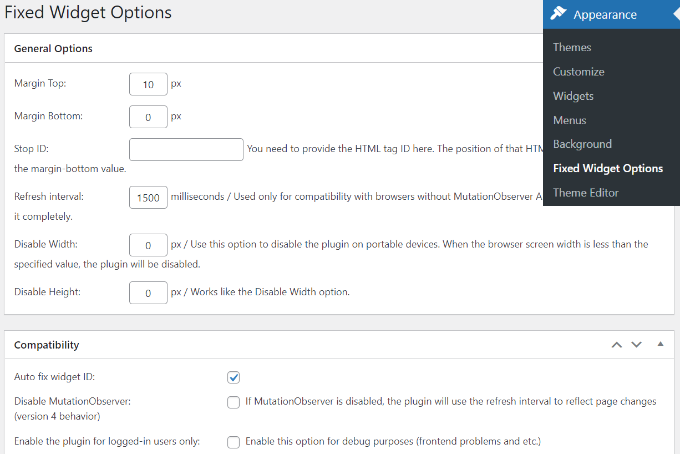Click the Disable Width input
This screenshot has height=454, width=680.
point(148,245)
